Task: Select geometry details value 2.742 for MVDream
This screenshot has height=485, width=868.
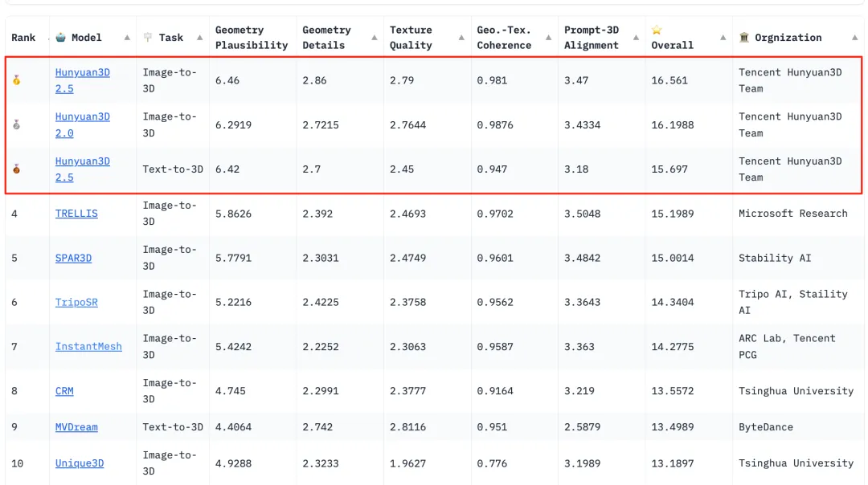Action: point(317,427)
